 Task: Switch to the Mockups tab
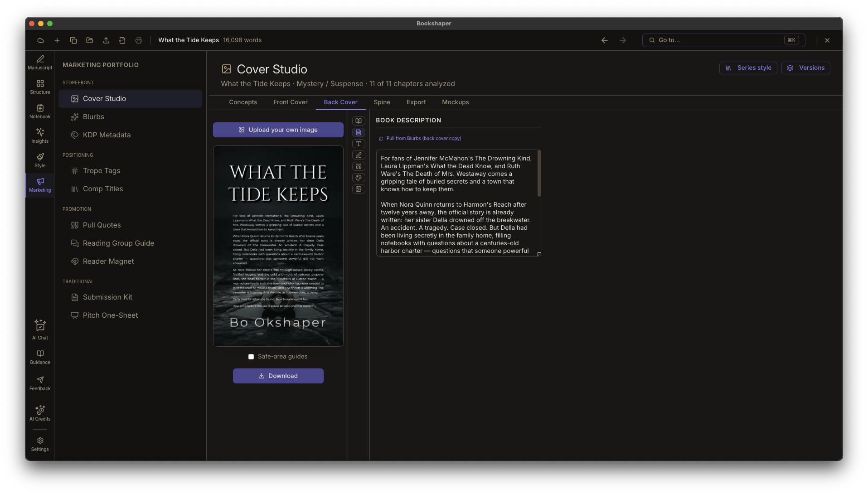coord(455,102)
